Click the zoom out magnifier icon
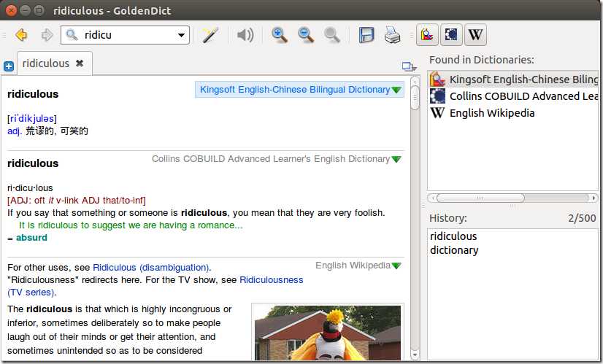603x364 pixels. coord(306,35)
